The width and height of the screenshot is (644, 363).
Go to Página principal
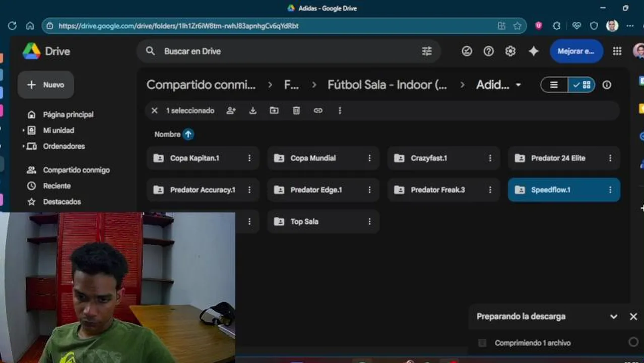68,114
